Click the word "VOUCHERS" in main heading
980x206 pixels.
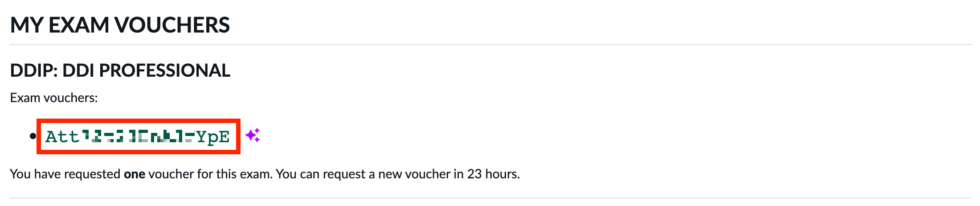click(172, 25)
